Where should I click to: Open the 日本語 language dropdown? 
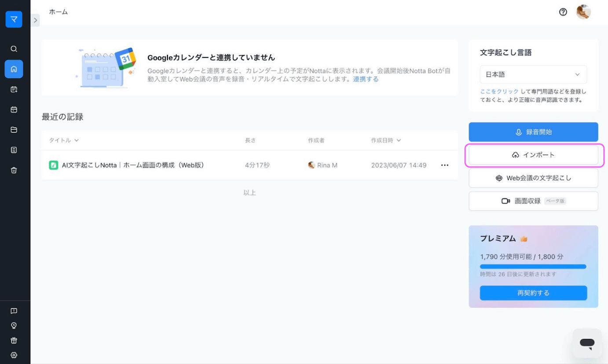pos(533,75)
